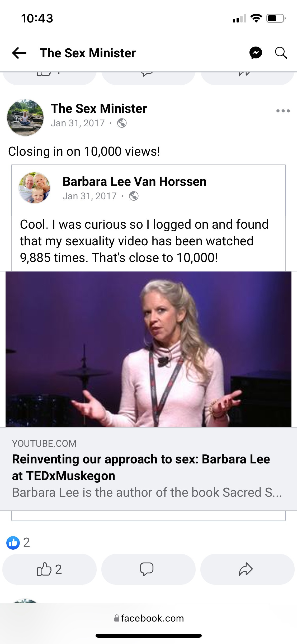Tap the back arrow icon
Viewport: 297px width, 644px height.
tap(19, 53)
